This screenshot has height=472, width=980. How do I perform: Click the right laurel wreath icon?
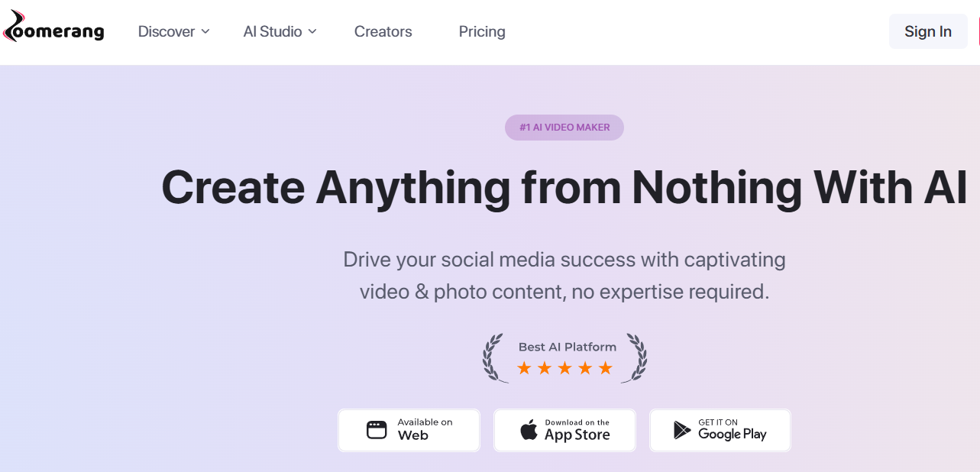tap(636, 357)
